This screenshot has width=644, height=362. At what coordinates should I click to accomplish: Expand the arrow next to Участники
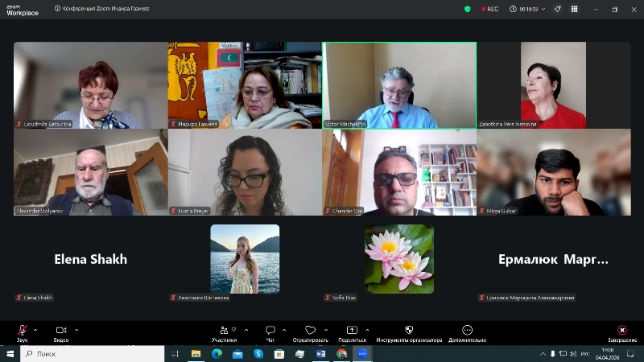click(x=246, y=329)
